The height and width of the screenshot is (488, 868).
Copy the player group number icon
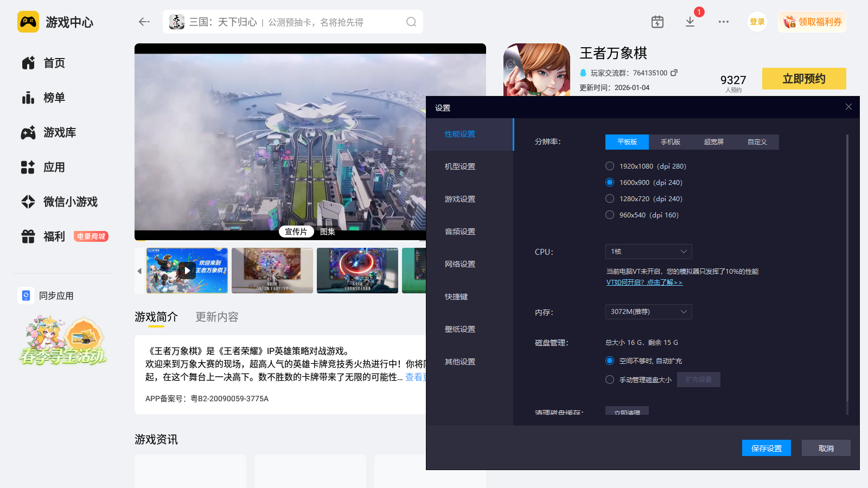point(674,73)
